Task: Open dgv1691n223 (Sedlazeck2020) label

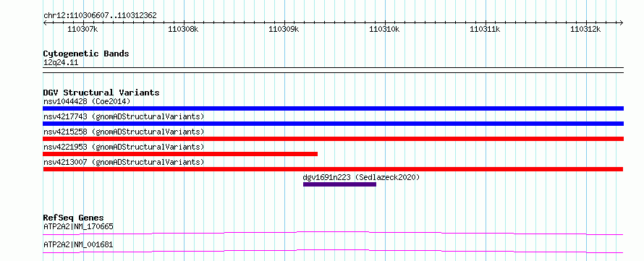Action: [361, 177]
